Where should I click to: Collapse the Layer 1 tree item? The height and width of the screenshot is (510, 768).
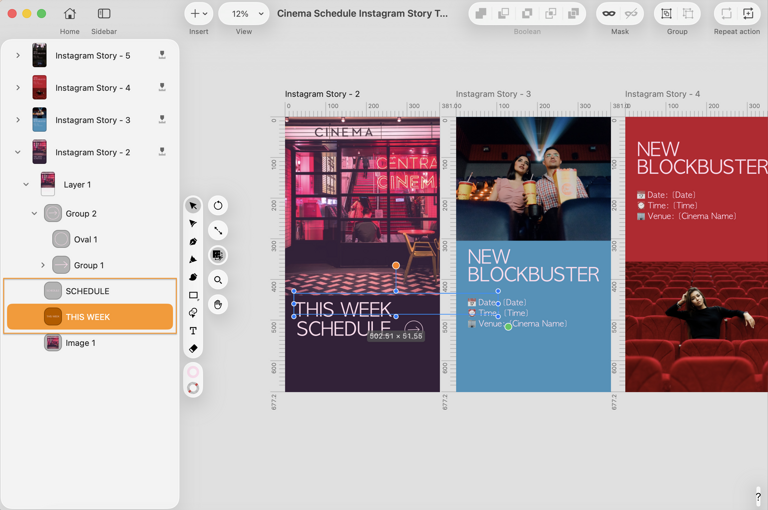point(26,185)
